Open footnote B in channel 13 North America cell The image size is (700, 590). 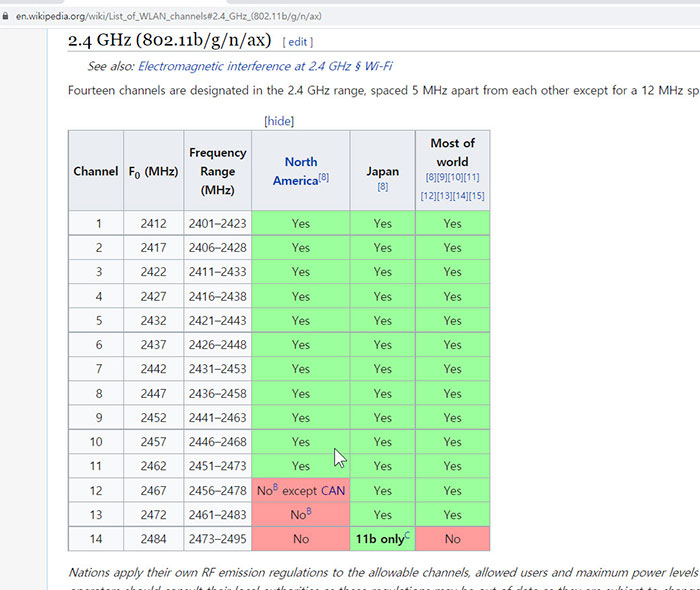point(309,511)
